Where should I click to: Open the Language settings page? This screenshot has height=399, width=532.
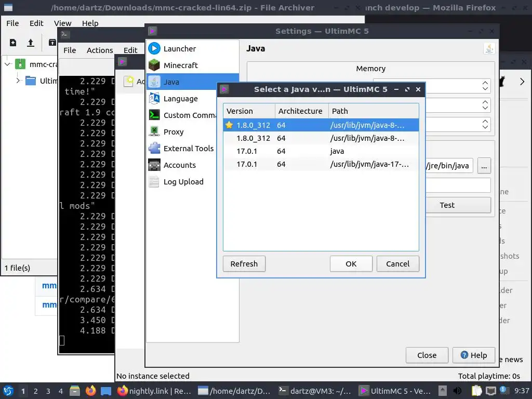click(192, 98)
